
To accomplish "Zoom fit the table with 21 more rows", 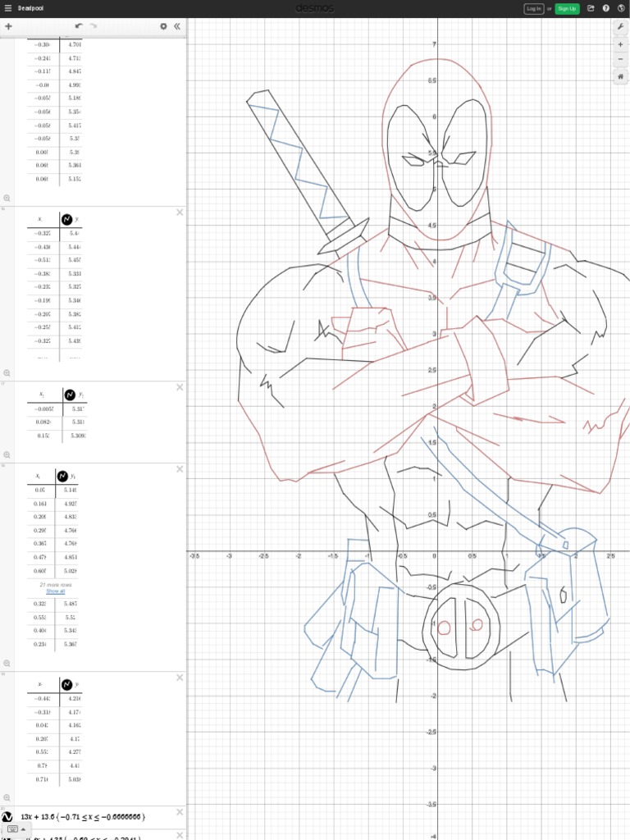I will 7,663.
